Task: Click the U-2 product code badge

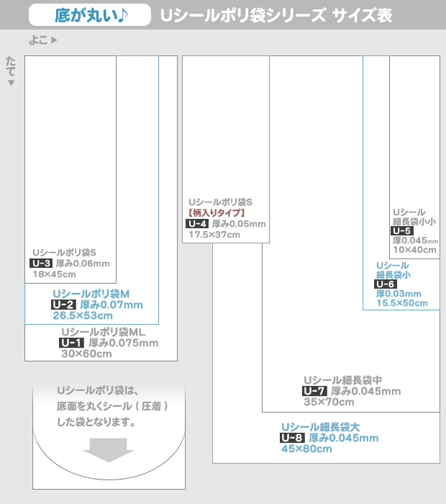Action: point(63,305)
